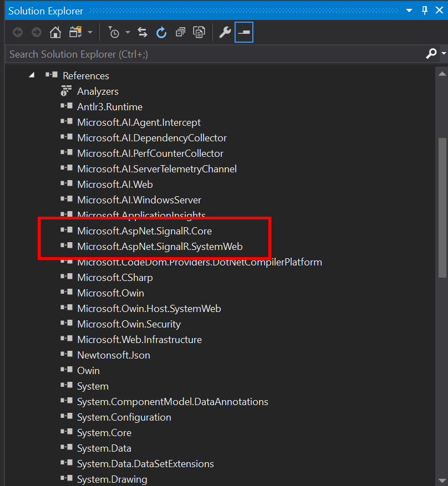Toggle Show All Files
Screen dimensions: 448x486
click(x=199, y=32)
